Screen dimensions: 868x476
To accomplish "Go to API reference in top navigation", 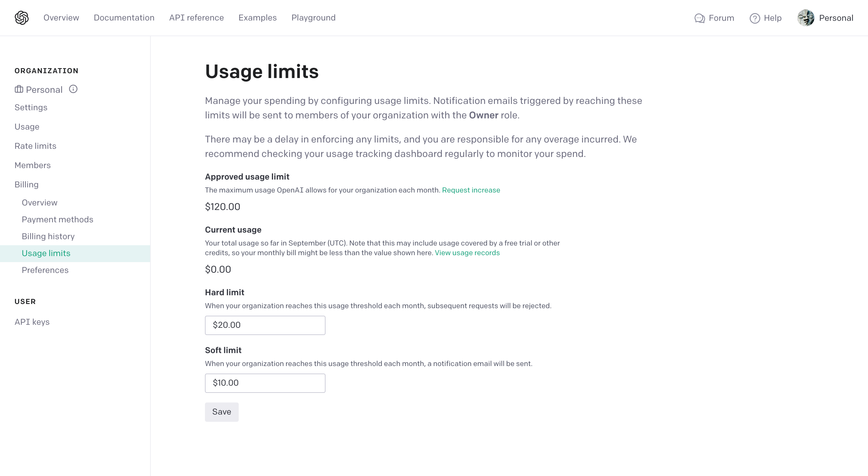I will [196, 18].
